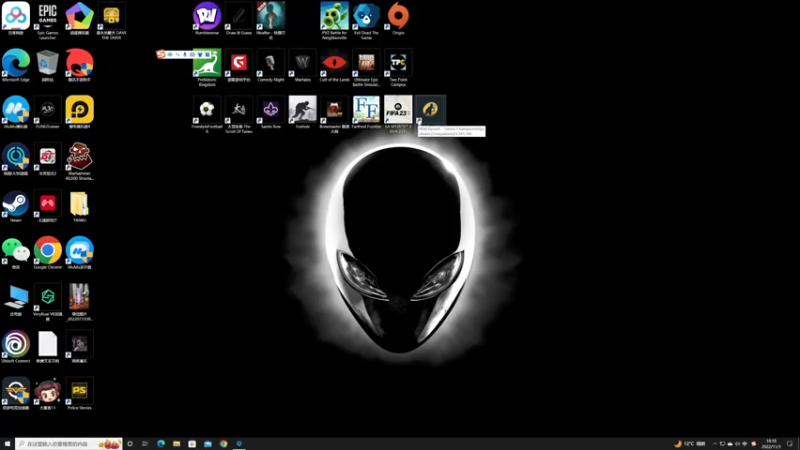Screen dimensions: 800x450
Task: Open the Steam desktop shortcut
Action: click(x=16, y=206)
